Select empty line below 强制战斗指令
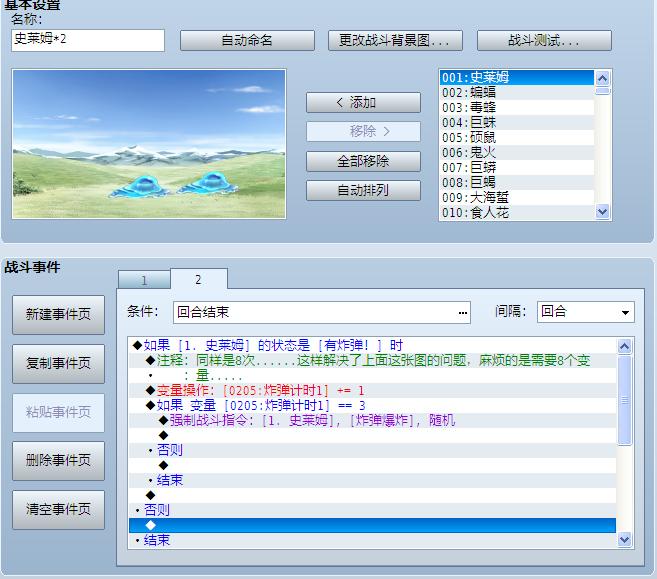The width and height of the screenshot is (657, 579). (372, 436)
